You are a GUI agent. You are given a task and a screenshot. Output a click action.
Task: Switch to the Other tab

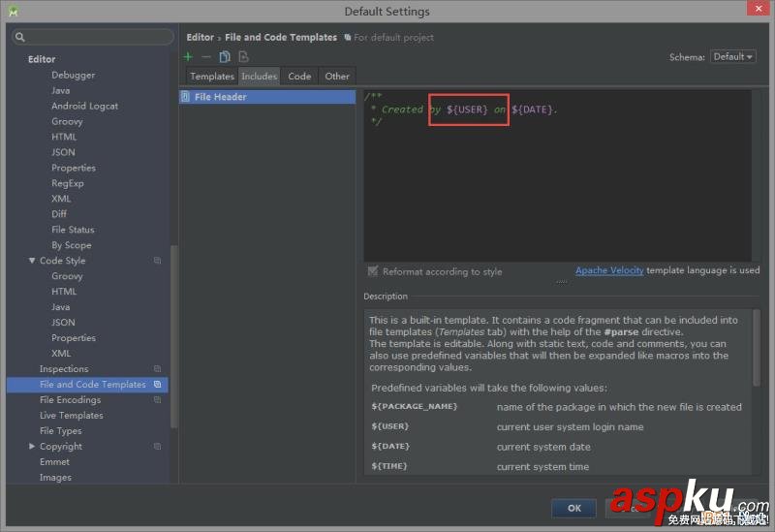click(x=337, y=77)
